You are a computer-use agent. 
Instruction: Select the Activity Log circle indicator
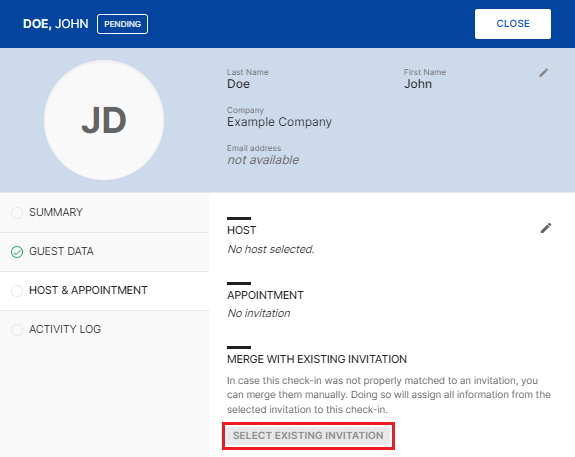click(x=17, y=330)
